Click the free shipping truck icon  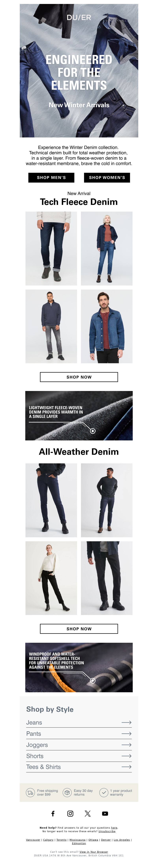coord(31,792)
